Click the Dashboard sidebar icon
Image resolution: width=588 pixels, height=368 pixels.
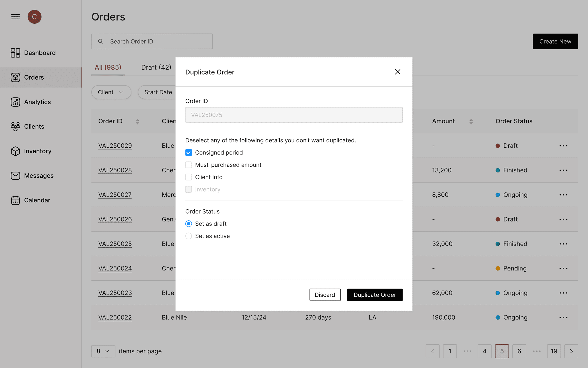click(15, 53)
